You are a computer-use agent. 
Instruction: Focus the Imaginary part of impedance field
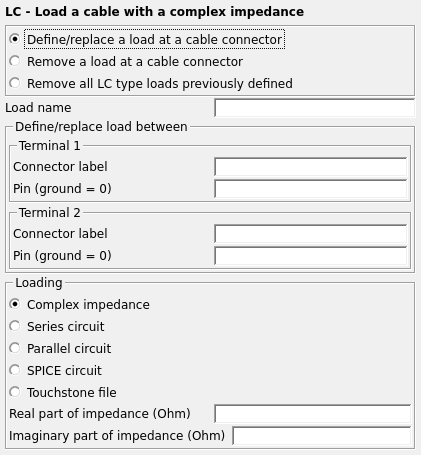click(x=321, y=436)
